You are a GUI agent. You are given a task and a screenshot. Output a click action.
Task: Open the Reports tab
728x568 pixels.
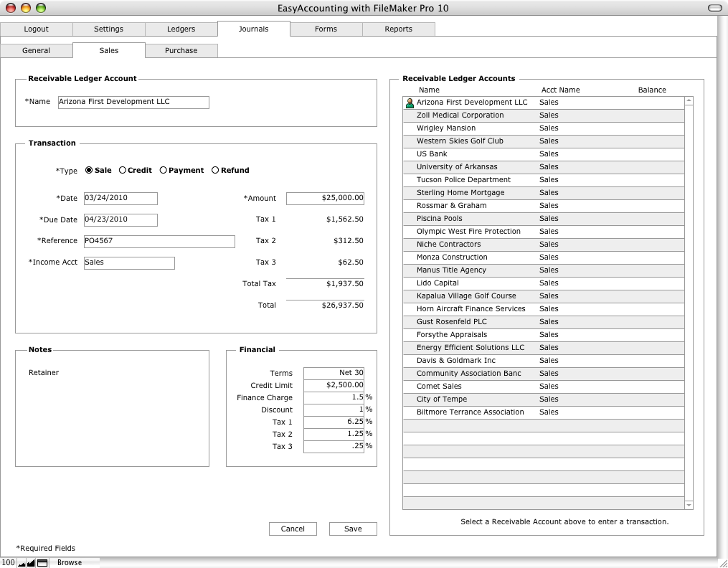[x=398, y=29]
